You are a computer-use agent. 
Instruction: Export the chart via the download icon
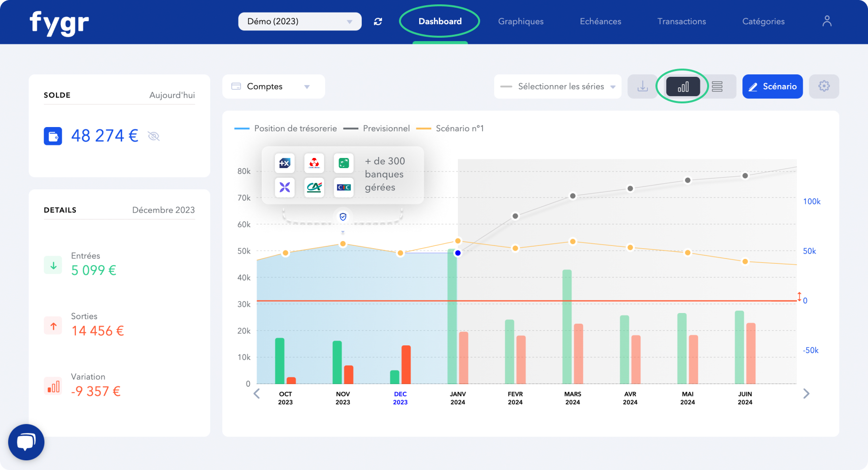tap(642, 86)
